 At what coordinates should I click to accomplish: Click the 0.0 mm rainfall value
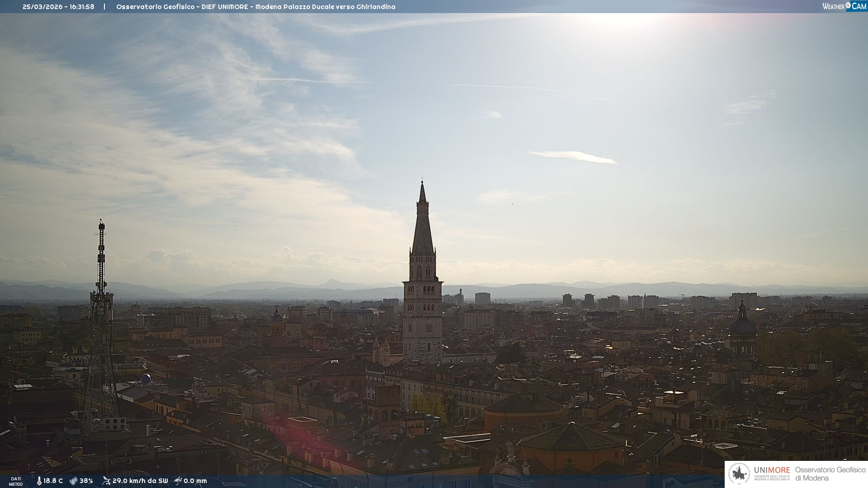point(195,481)
